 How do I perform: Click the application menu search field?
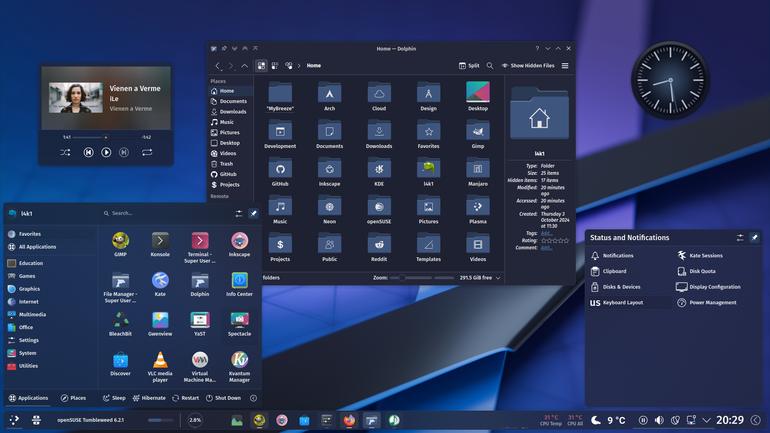165,213
